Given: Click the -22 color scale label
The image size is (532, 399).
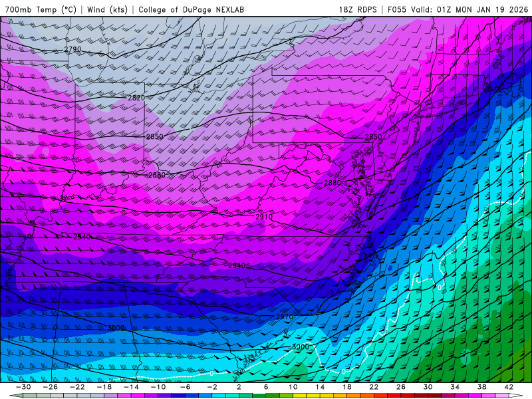Looking at the screenshot, I should click(77, 387).
